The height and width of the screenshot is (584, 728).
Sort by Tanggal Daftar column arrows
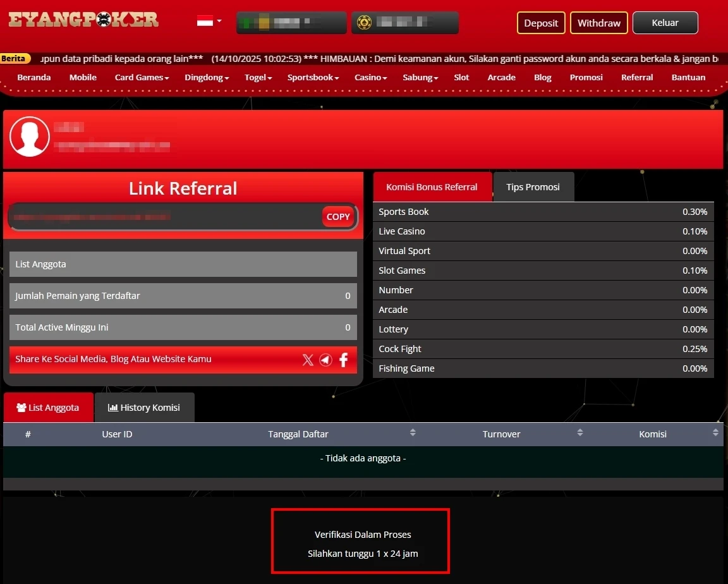pyautogui.click(x=413, y=433)
